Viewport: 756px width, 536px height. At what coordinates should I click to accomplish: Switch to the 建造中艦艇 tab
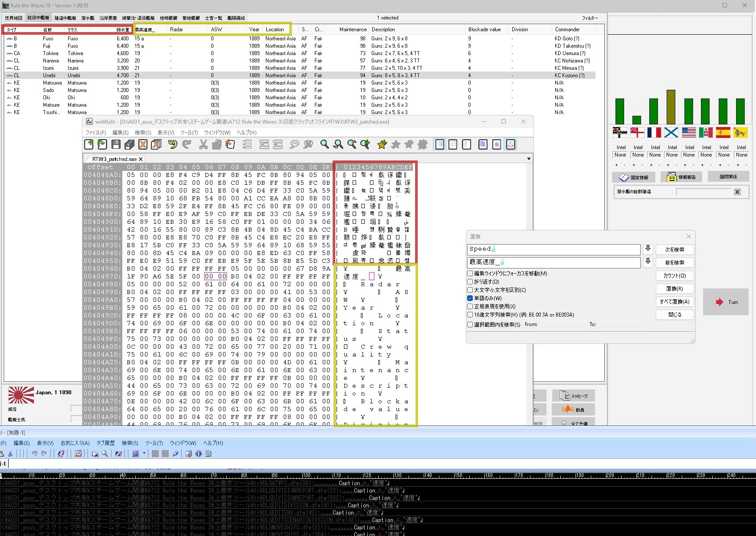tap(65, 18)
